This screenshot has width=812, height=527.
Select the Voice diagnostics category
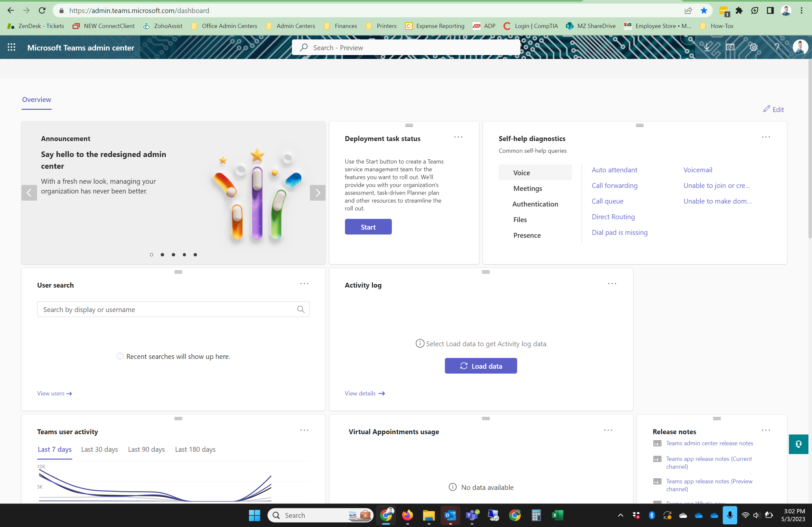[x=535, y=173]
